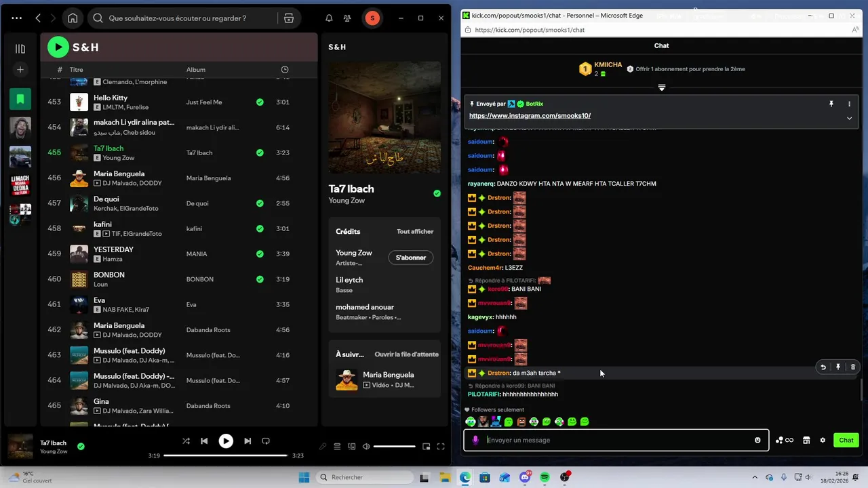This screenshot has width=868, height=488.
Task: Toggle saved check for Hello Kitty
Action: (260, 102)
